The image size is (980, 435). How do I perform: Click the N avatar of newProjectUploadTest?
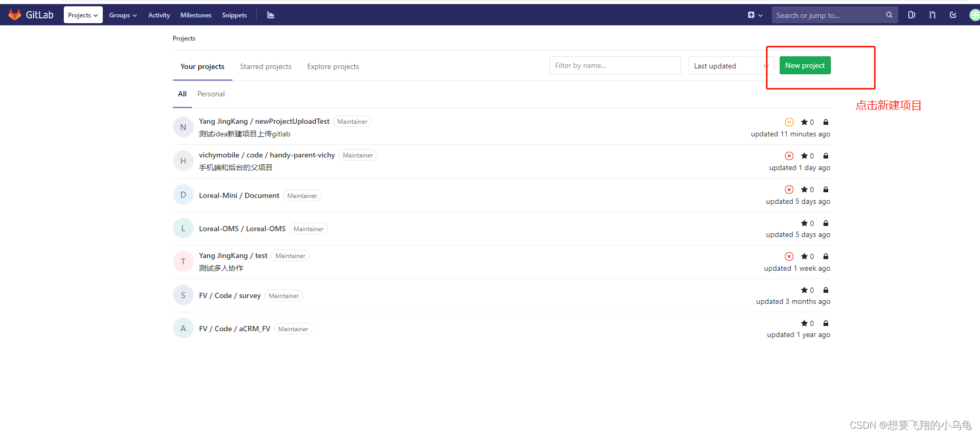183,127
